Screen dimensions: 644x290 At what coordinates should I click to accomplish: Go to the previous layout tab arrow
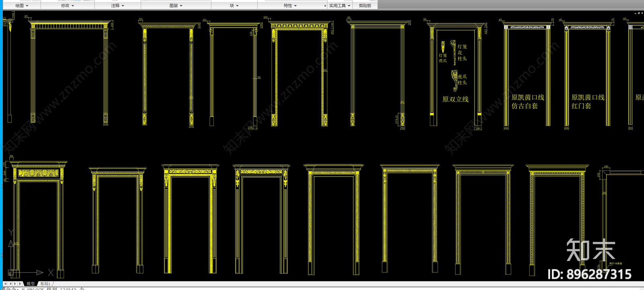coord(10,284)
